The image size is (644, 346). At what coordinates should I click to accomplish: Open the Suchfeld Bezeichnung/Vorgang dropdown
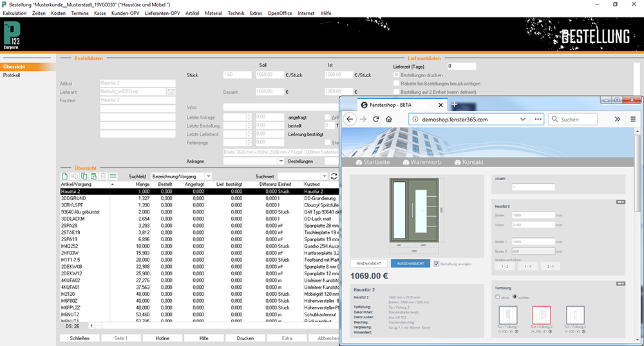[x=208, y=176]
